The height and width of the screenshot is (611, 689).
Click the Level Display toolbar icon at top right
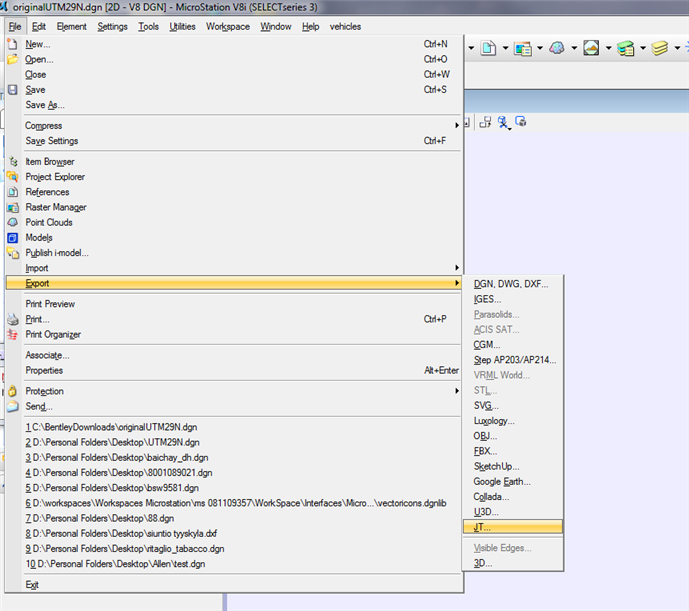pyautogui.click(x=660, y=48)
